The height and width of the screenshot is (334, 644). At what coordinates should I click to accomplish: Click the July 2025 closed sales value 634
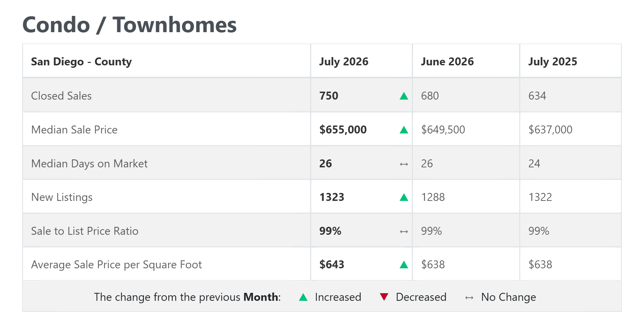537,96
